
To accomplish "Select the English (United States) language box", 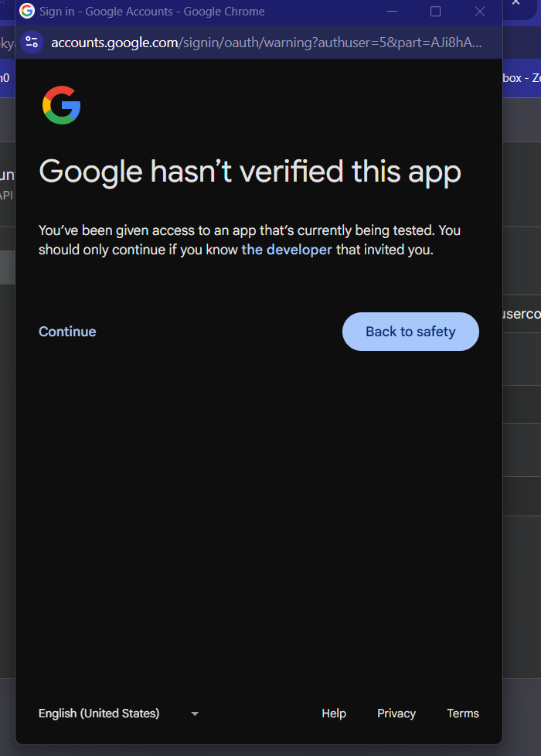I will (x=99, y=713).
